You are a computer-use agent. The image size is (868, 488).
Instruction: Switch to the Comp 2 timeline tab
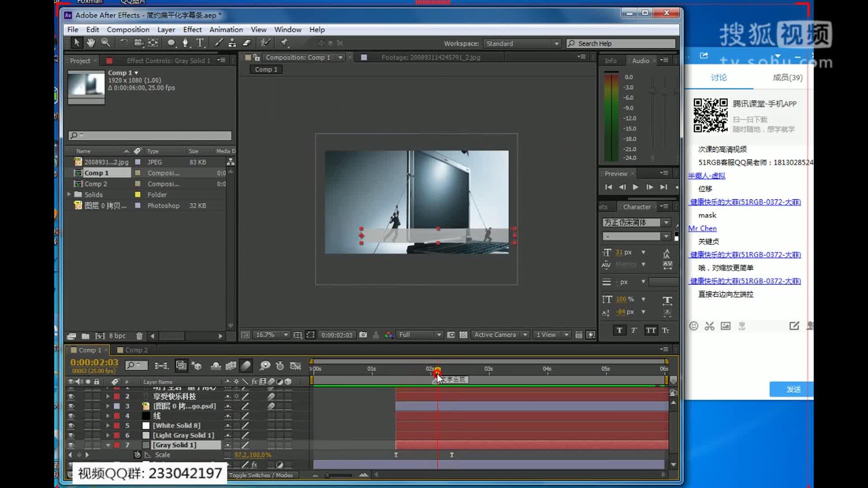[x=136, y=350]
